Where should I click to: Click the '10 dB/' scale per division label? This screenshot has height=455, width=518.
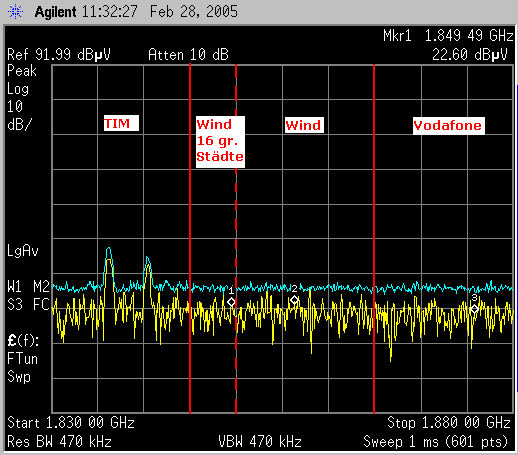point(19,116)
